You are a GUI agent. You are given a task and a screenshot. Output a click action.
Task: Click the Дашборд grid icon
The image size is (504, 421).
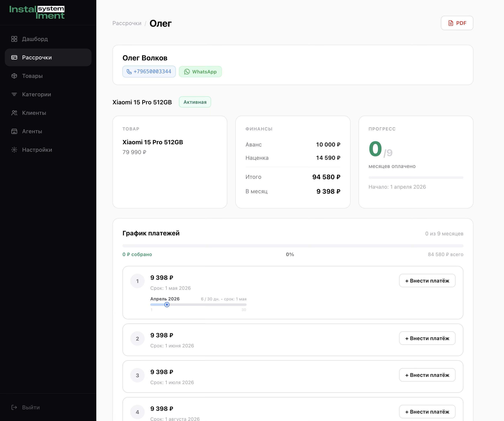tap(14, 39)
